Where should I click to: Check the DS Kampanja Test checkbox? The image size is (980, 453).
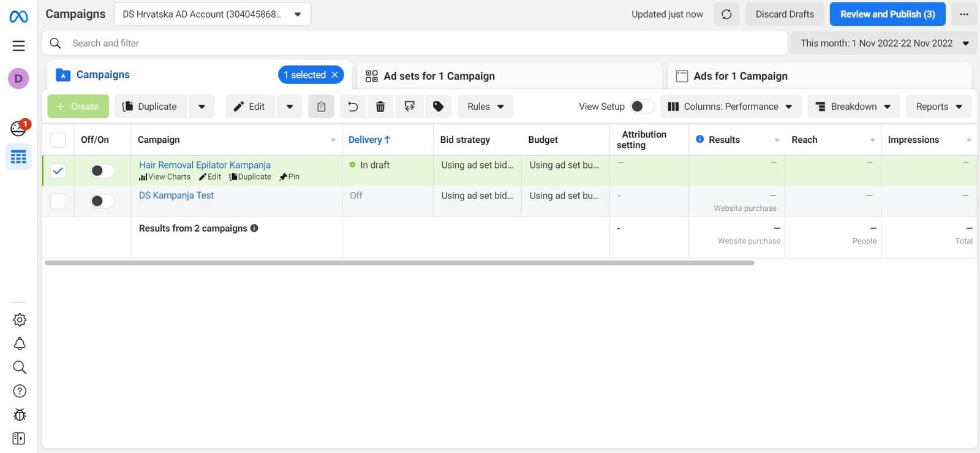coord(58,201)
